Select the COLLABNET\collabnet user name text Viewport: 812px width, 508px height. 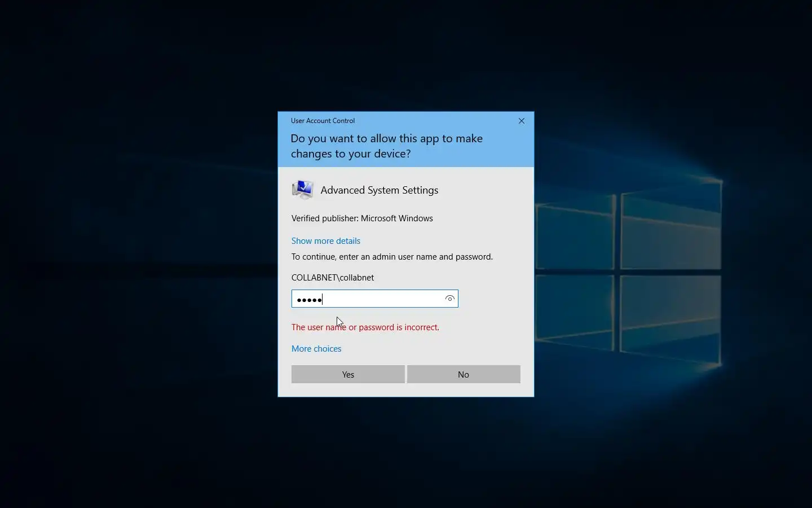333,278
